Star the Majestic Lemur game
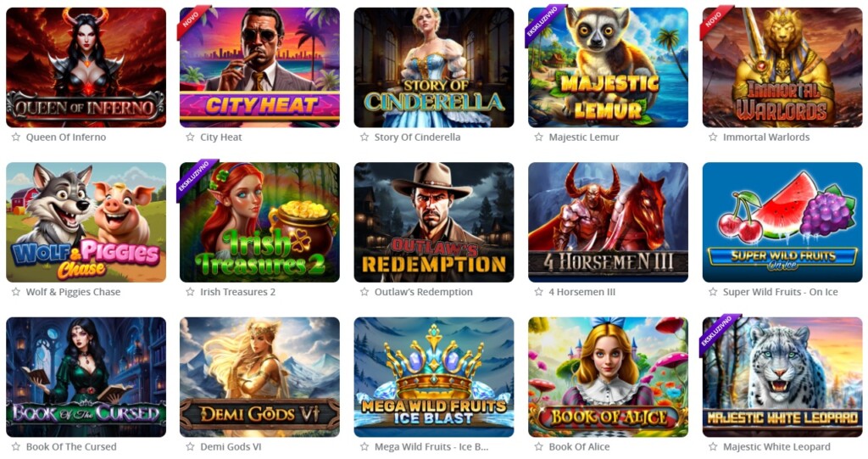 (x=538, y=137)
